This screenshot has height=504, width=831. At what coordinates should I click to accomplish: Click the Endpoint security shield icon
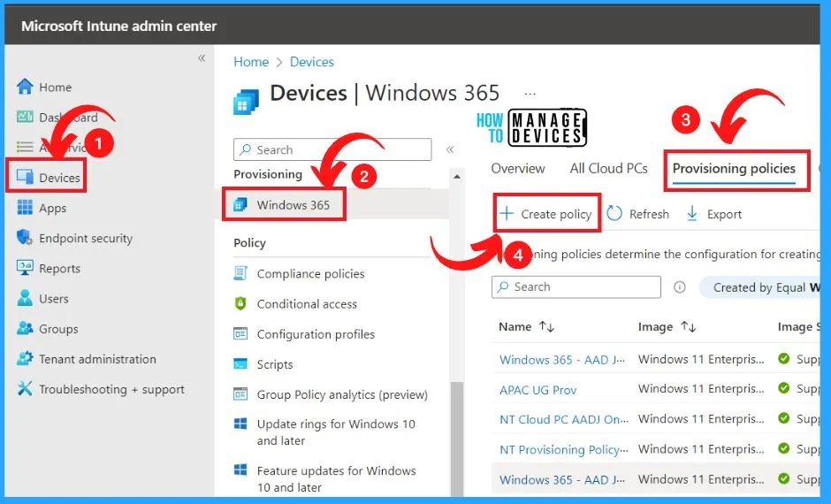point(25,238)
